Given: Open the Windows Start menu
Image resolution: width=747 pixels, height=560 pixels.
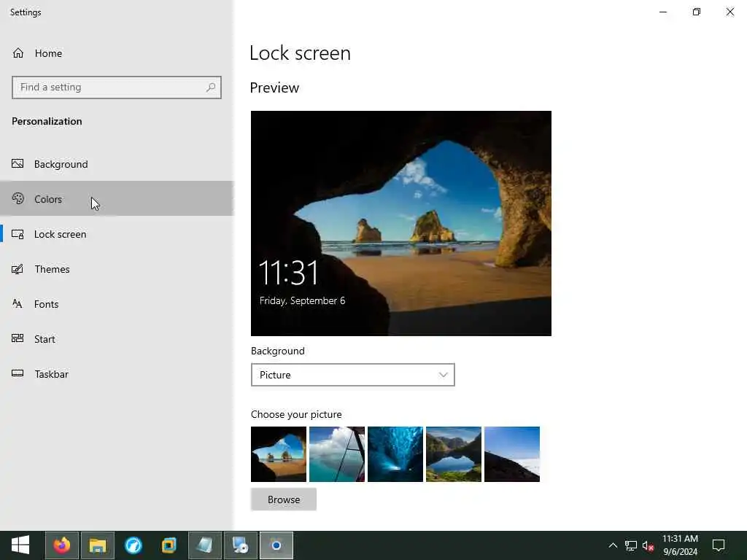Looking at the screenshot, I should point(20,545).
